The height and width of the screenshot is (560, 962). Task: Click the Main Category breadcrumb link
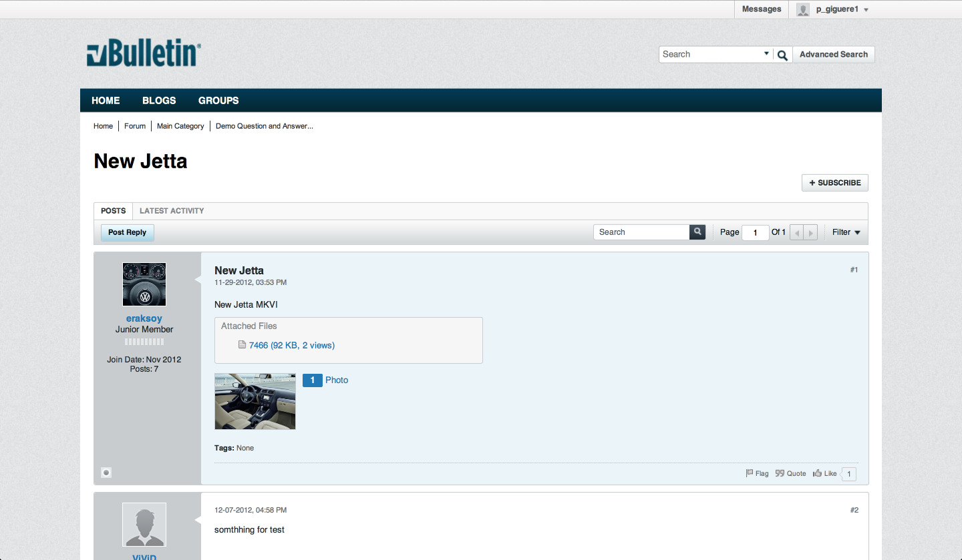click(x=180, y=125)
